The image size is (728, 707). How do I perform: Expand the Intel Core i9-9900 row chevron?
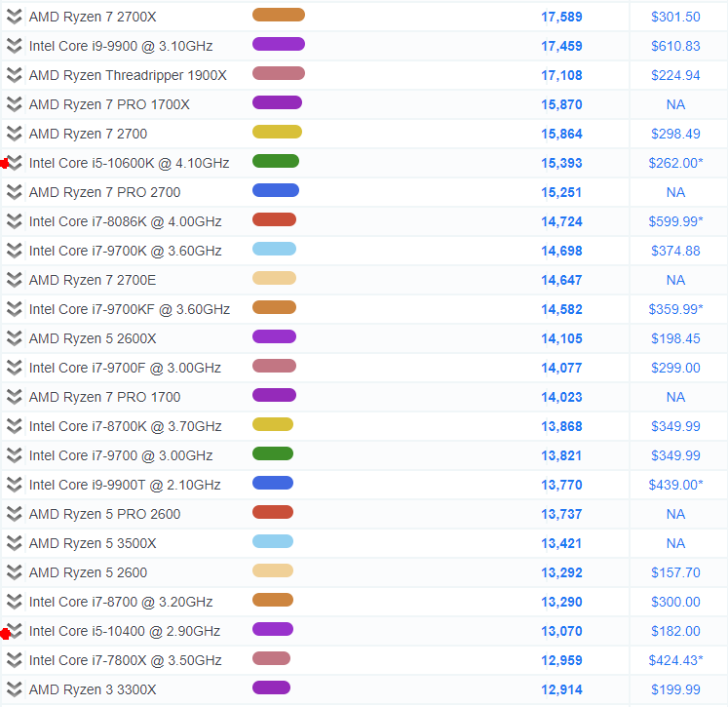coord(15,46)
